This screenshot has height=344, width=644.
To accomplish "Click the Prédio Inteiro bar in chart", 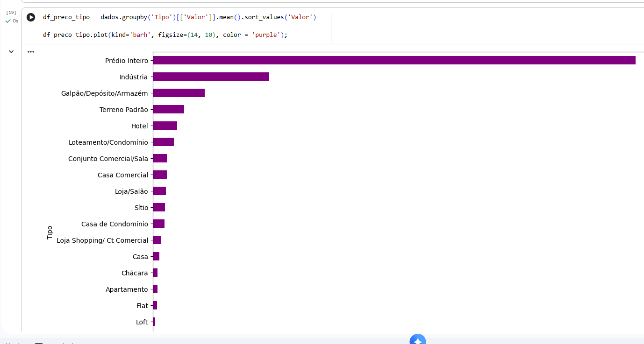I will pos(394,60).
